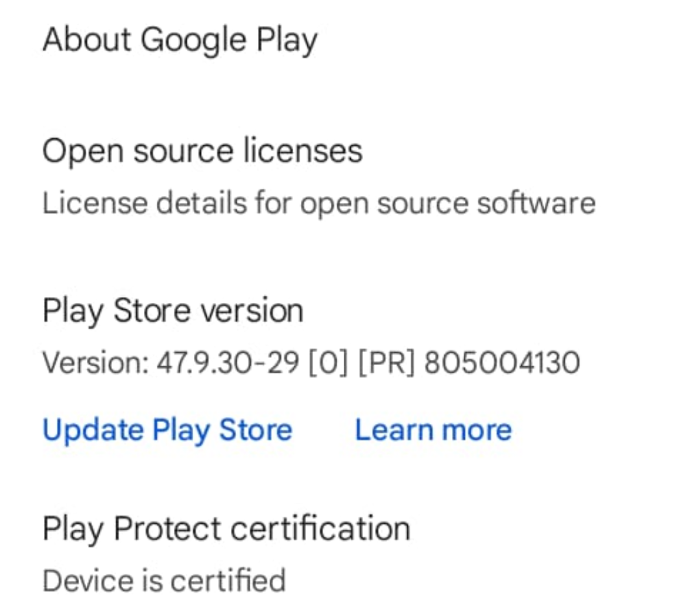
Task: Tap the License details for open source software subtitle
Action: (x=318, y=203)
